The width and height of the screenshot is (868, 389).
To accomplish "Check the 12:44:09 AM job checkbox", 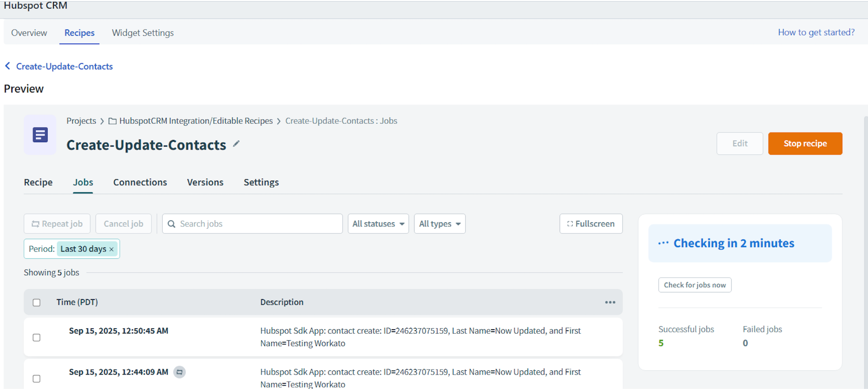I will 36,379.
